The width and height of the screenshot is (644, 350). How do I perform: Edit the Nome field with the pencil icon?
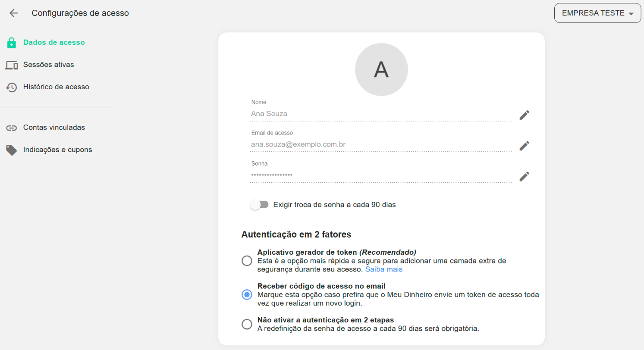click(x=524, y=115)
